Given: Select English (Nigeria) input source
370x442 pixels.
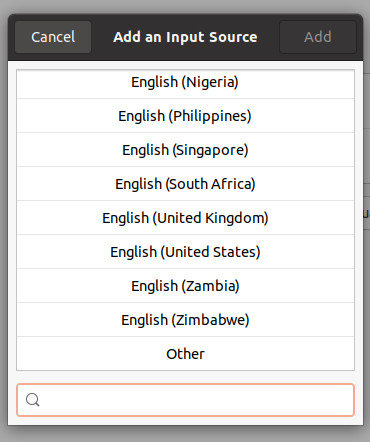Looking at the screenshot, I should tap(185, 82).
